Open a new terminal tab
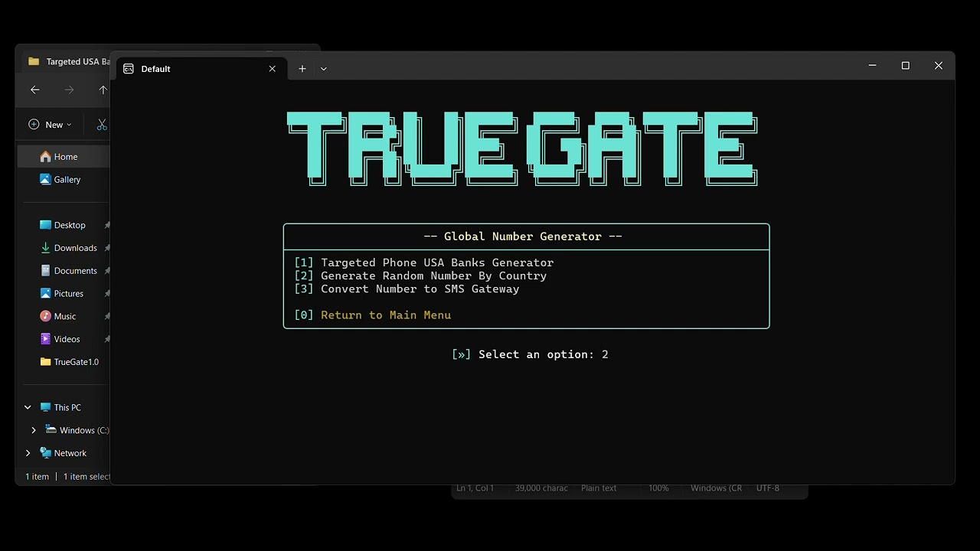The image size is (980, 551). click(x=302, y=69)
